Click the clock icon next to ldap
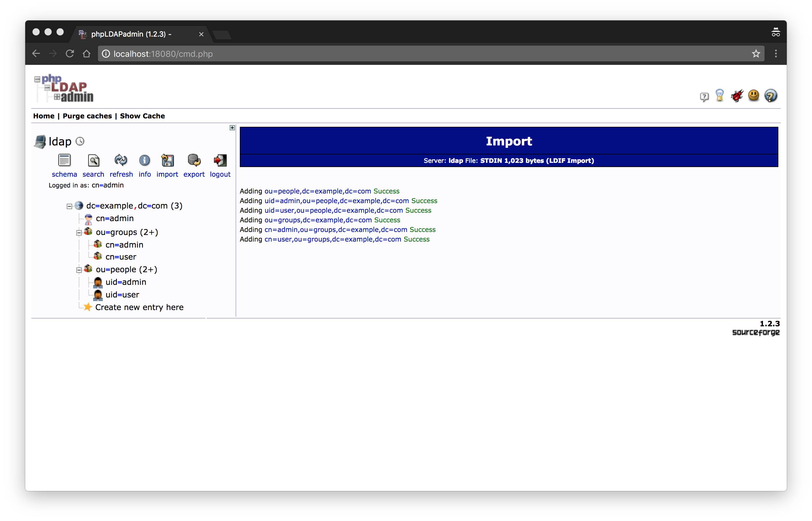The width and height of the screenshot is (812, 521). tap(80, 142)
